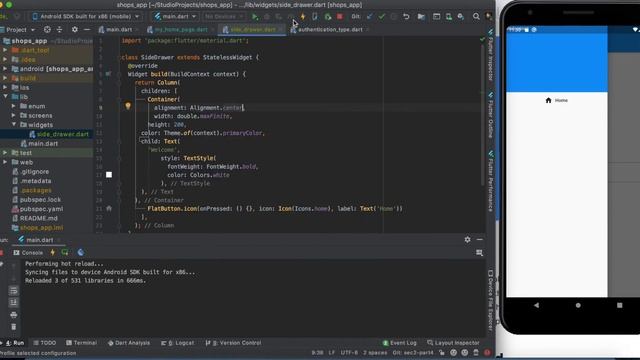The height and width of the screenshot is (360, 640).
Task: Expand the build folder
Action: pyautogui.click(x=5, y=78)
